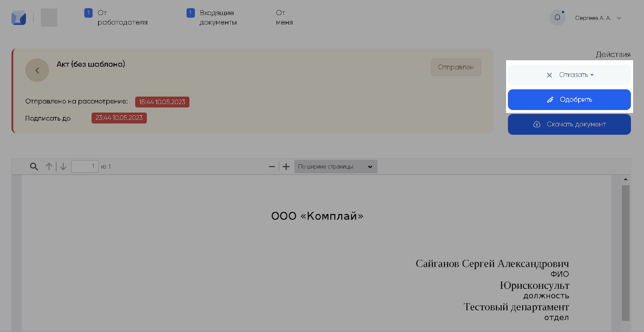Image resolution: width=644 pixels, height=332 pixels.
Task: Click the document viewer scrollbar up arrow
Action: [625, 179]
